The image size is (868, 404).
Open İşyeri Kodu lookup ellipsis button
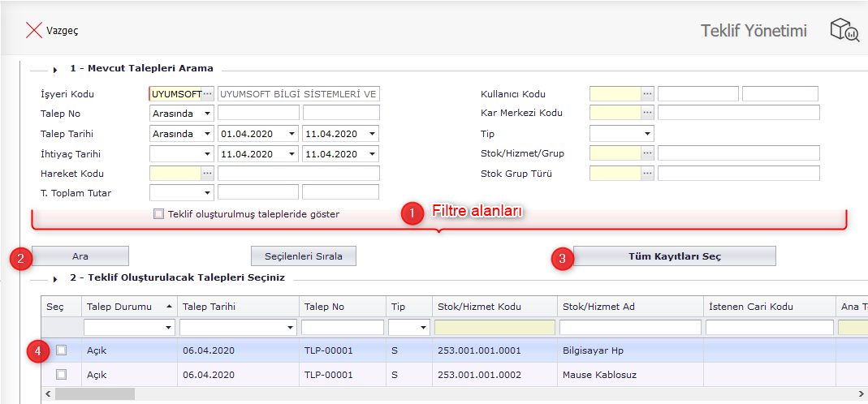pyautogui.click(x=208, y=93)
